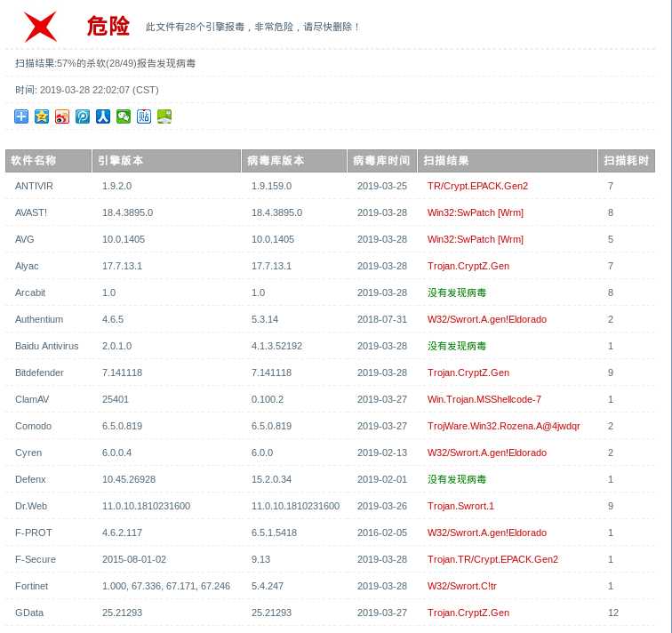Click 没有发现病毒 in Defenx row
Screen dimensions: 672x633
point(457,479)
